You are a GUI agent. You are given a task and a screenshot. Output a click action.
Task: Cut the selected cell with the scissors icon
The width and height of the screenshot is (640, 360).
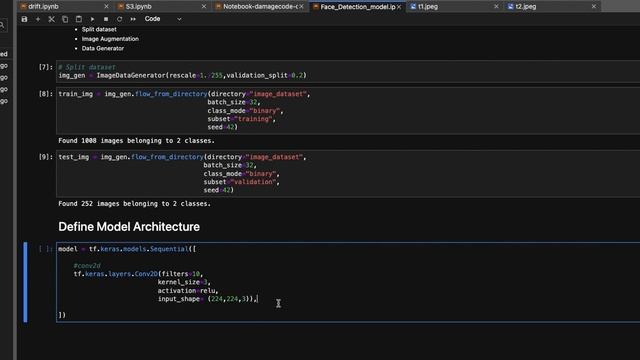(51, 19)
